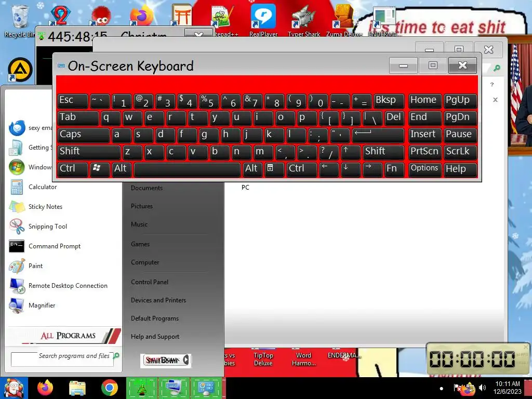Click the space bar key

[187, 169]
